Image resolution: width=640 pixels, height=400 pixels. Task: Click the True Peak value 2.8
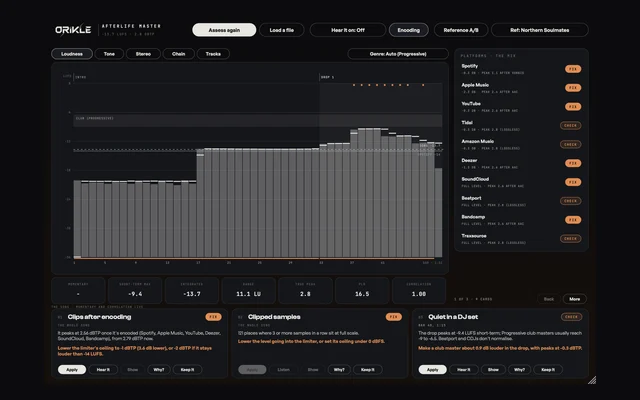point(305,294)
